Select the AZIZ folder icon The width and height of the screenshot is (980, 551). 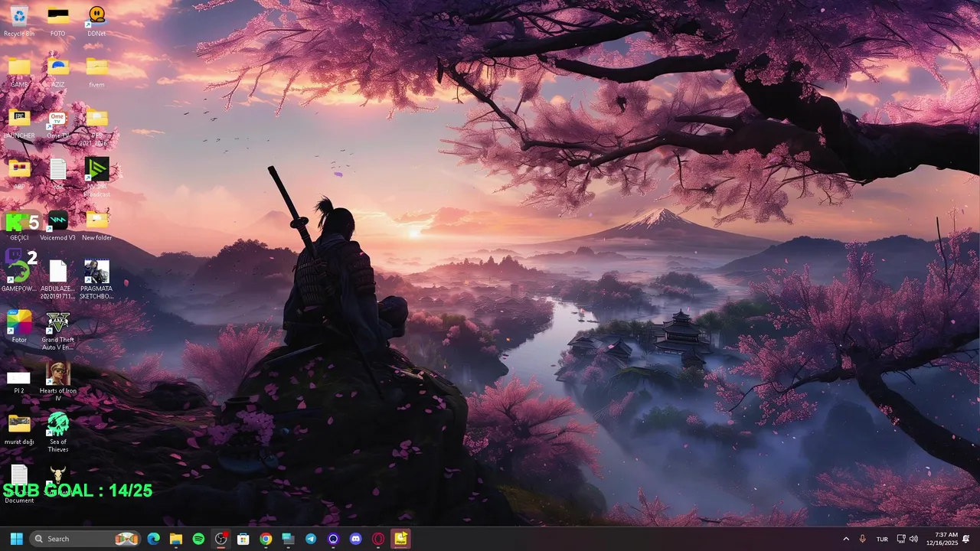(x=57, y=72)
